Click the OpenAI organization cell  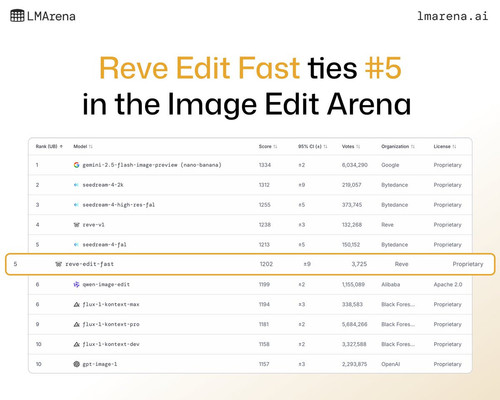[x=390, y=364]
